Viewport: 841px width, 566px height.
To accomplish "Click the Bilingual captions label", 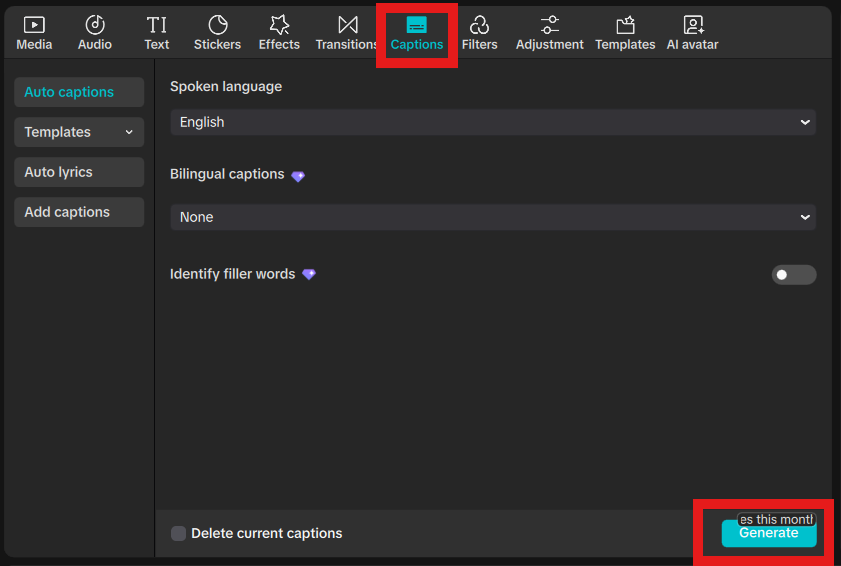I will (227, 174).
